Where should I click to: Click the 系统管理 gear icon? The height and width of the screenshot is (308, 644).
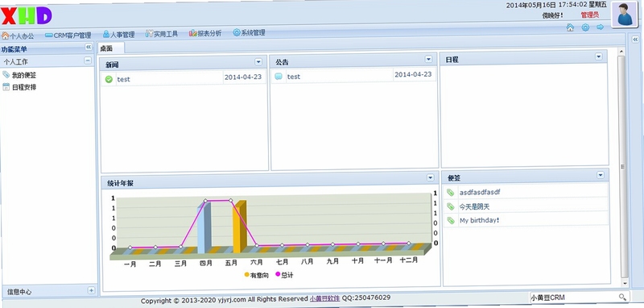(236, 32)
